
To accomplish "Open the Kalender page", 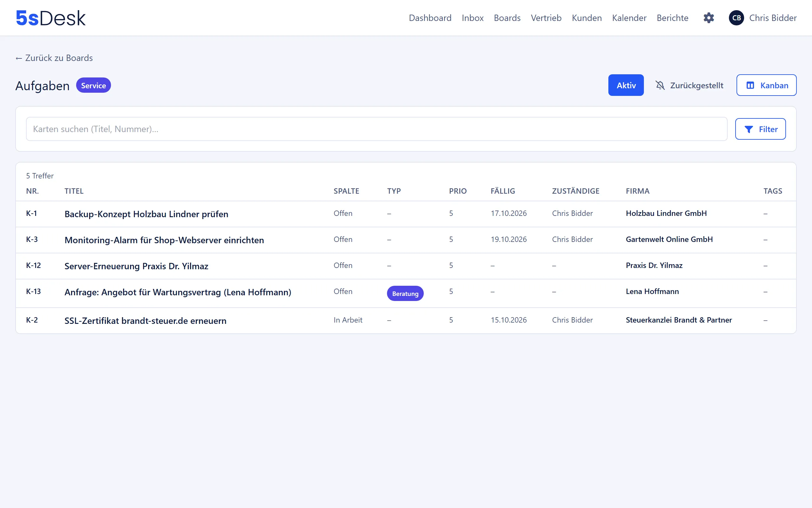I will coord(629,18).
